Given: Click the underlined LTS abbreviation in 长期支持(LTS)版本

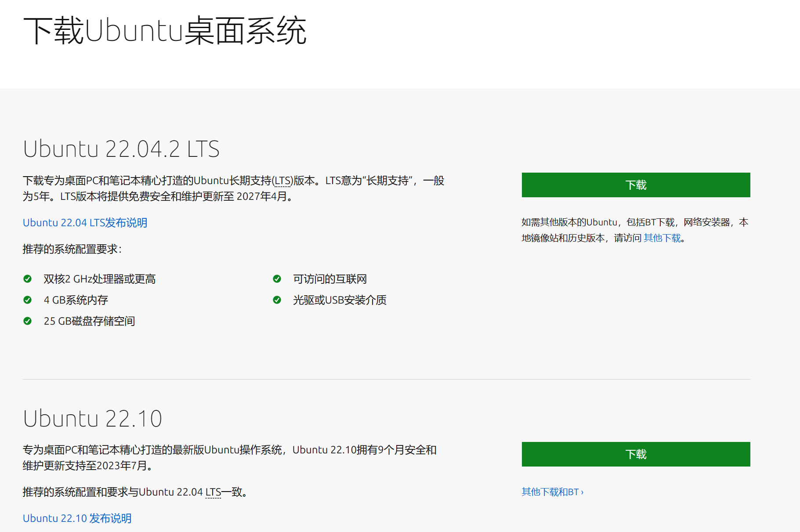Looking at the screenshot, I should 283,181.
